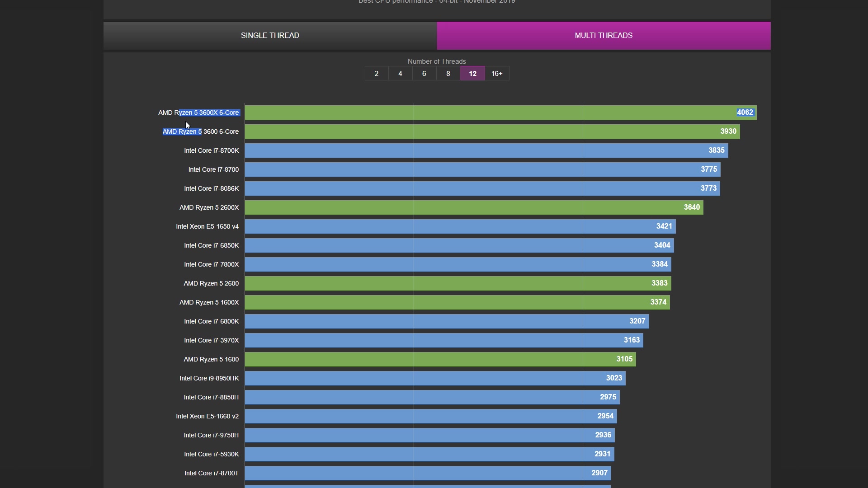
Task: Click the Intel Core i7-8700K label
Action: pyautogui.click(x=211, y=150)
